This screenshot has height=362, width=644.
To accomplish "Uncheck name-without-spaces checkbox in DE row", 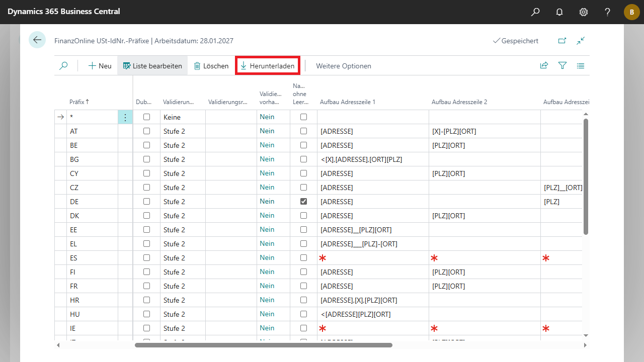I will (x=303, y=202).
